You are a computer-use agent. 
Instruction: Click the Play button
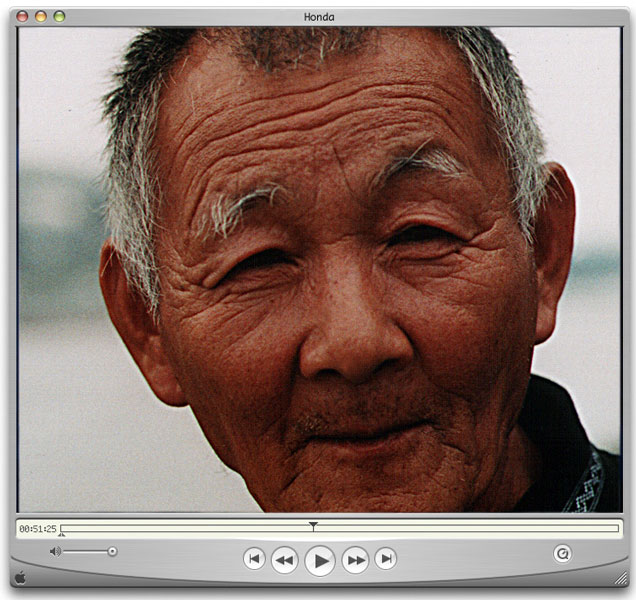[x=320, y=561]
